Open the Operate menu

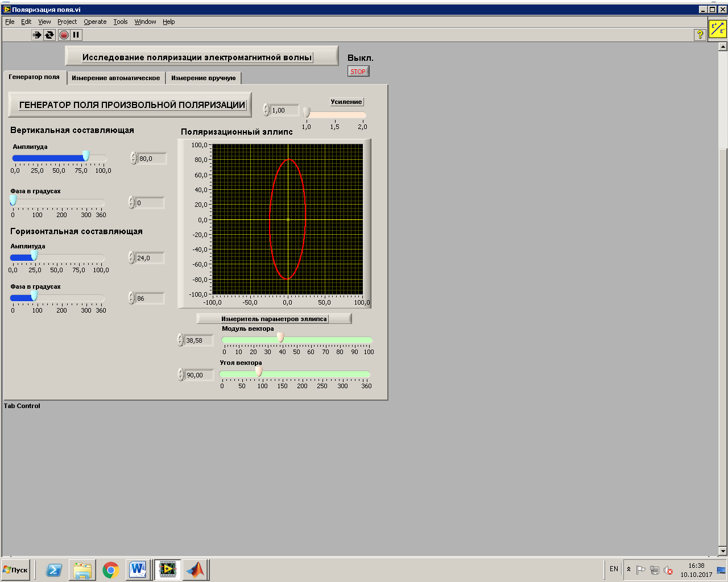[95, 22]
